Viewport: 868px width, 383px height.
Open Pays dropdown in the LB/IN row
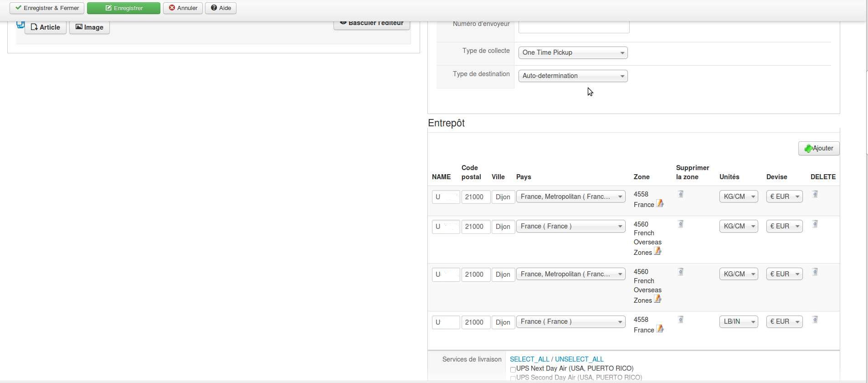pyautogui.click(x=570, y=322)
